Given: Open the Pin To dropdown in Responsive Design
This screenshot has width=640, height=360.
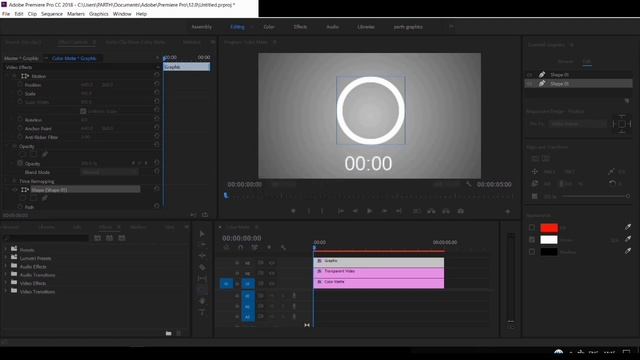Looking at the screenshot, I should [x=577, y=123].
